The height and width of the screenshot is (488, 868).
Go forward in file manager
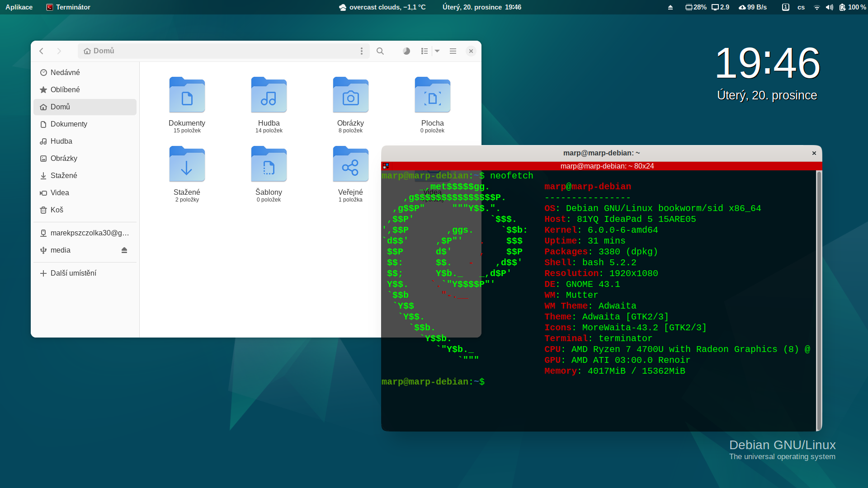(59, 51)
